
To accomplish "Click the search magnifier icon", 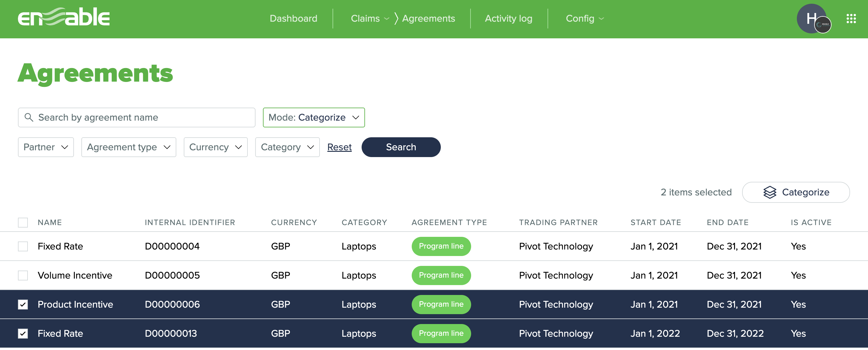I will click(x=29, y=117).
